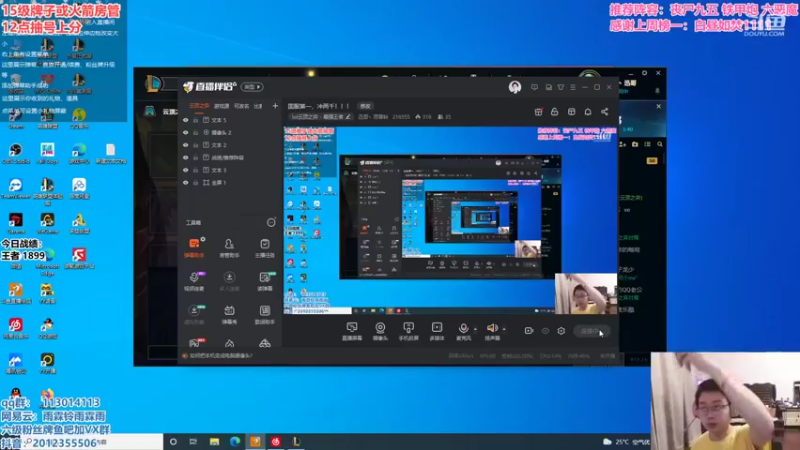Mute the 扬声器 speaker icon
This screenshot has width=800, height=450.
(x=492, y=329)
